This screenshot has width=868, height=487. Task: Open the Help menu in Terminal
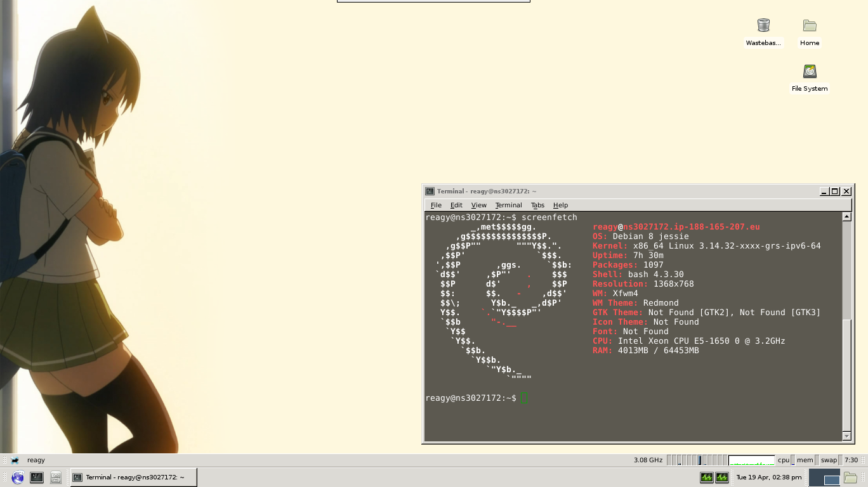[x=560, y=205]
